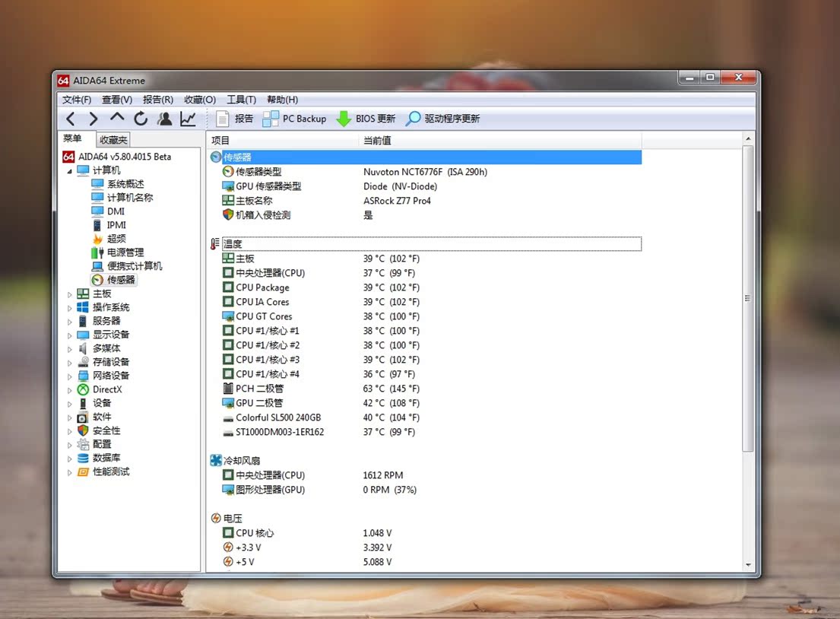This screenshot has width=840, height=619.
Task: Open the 工具(T) menu
Action: [x=241, y=100]
